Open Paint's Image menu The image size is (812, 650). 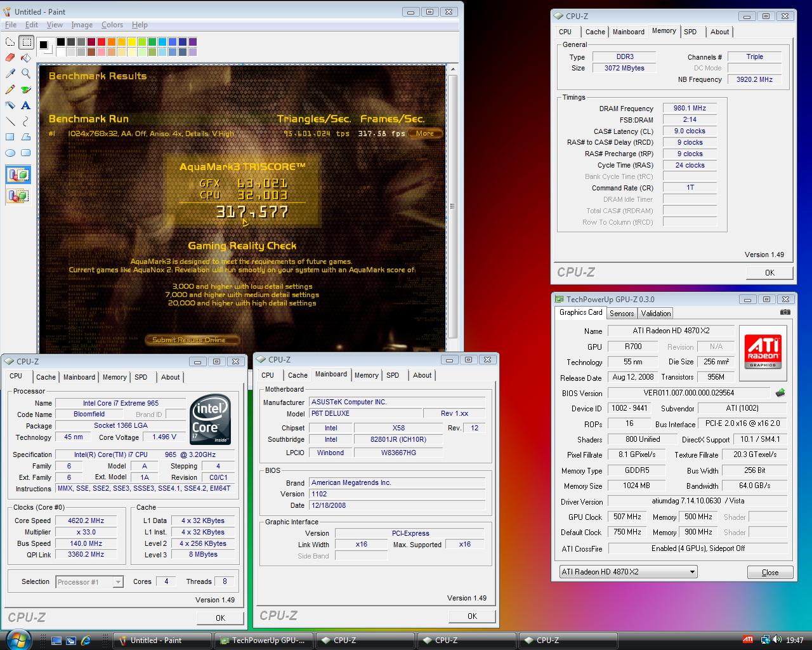click(x=82, y=25)
